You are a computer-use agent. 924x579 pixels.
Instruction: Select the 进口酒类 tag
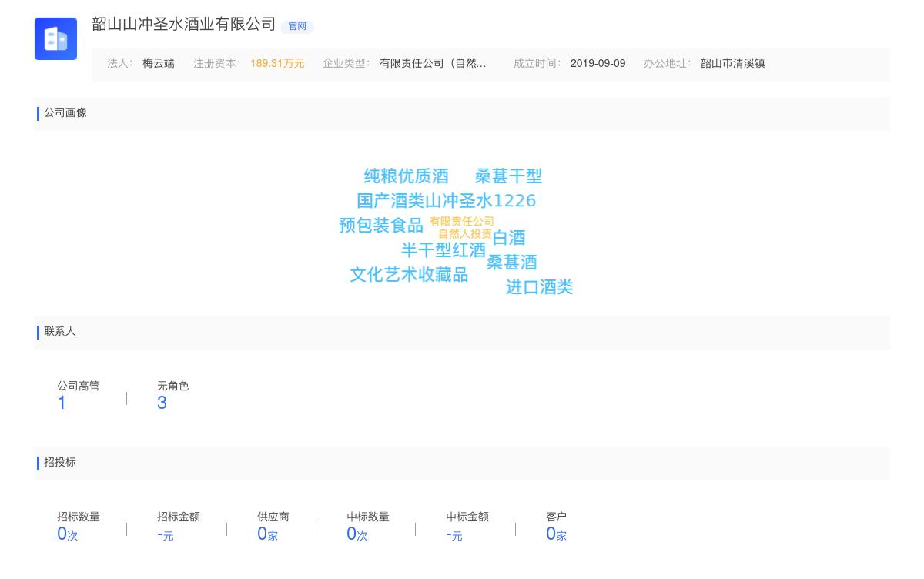pos(539,287)
